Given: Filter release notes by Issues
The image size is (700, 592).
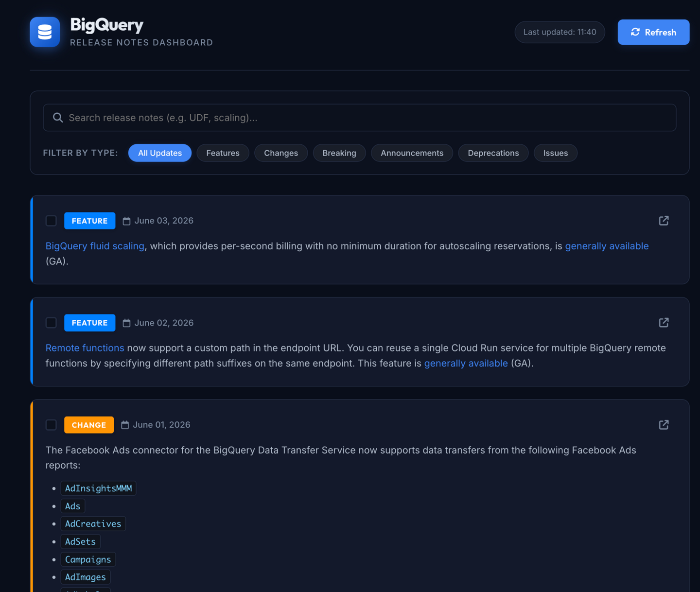Looking at the screenshot, I should point(556,153).
